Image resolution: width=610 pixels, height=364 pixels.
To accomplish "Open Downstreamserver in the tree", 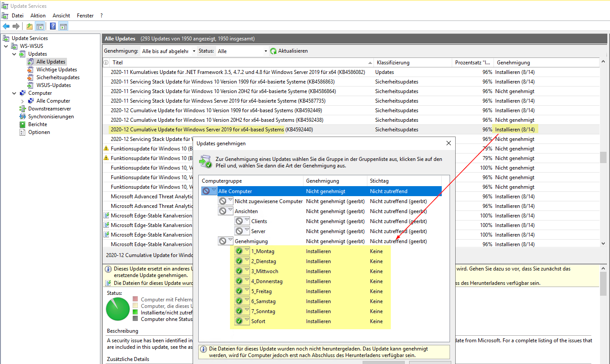I will pyautogui.click(x=50, y=109).
